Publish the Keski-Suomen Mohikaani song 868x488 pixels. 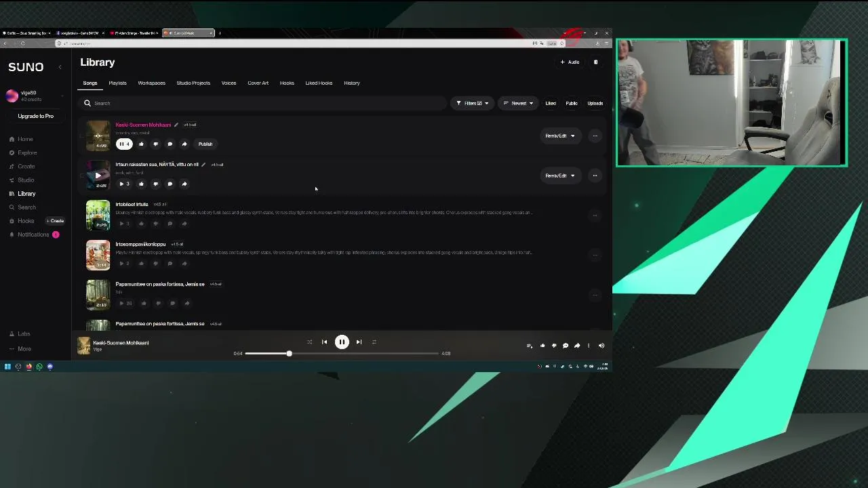pos(205,144)
